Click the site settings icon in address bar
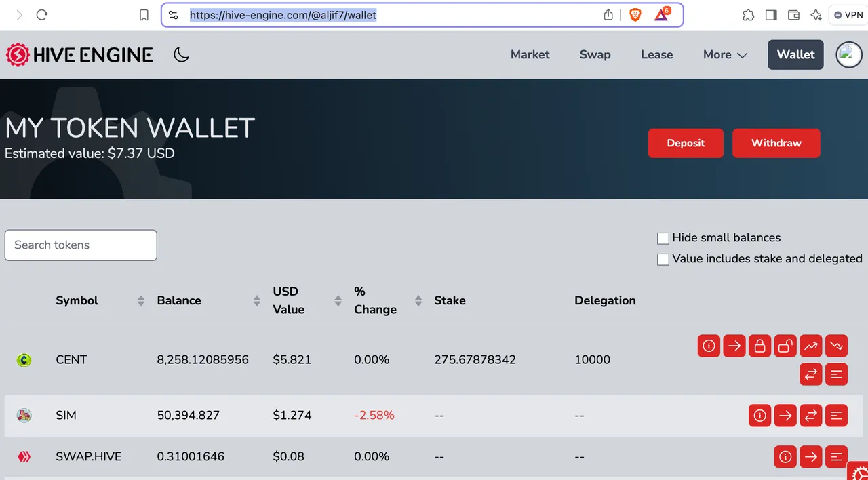Viewport: 868px width, 480px height. pos(173,15)
